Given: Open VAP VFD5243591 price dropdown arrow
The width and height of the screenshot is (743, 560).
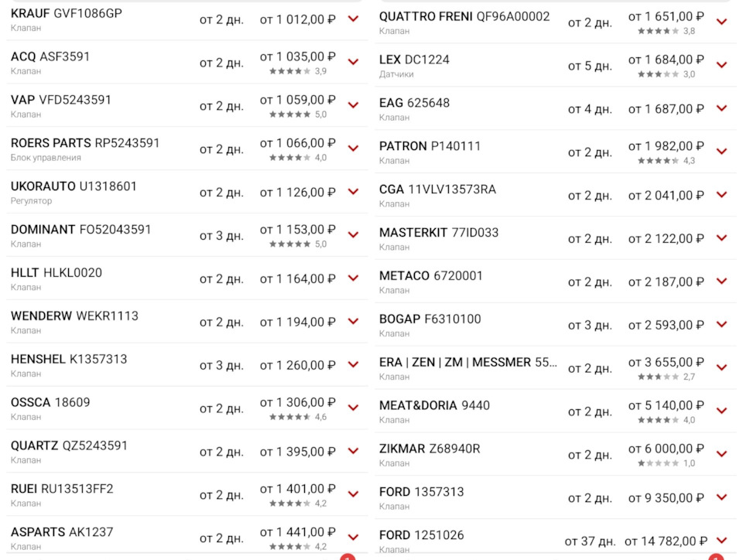Looking at the screenshot, I should 354,105.
